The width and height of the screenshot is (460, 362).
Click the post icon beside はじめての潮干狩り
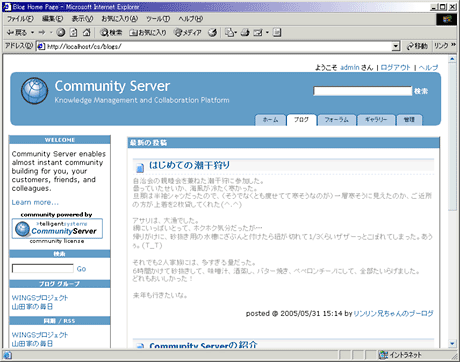coord(140,167)
